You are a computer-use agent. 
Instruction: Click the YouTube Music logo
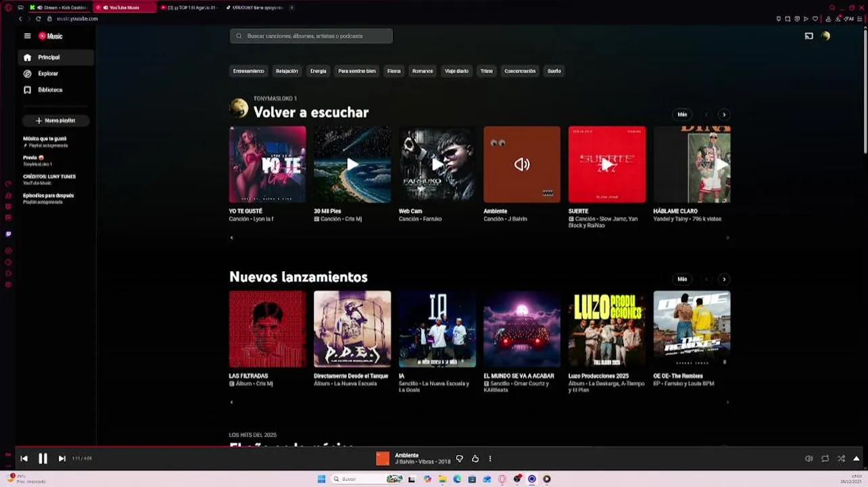tap(51, 36)
